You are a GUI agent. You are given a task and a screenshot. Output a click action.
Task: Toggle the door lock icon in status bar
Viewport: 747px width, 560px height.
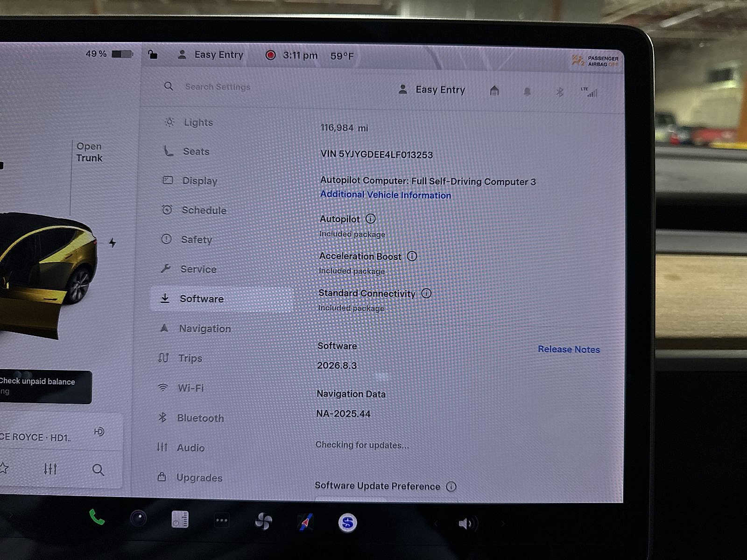[x=153, y=55]
